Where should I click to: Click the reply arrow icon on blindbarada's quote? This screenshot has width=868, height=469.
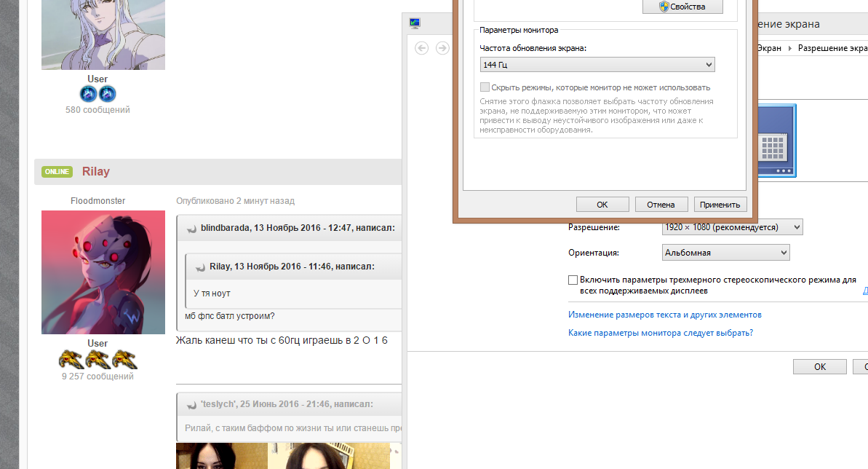pos(190,228)
